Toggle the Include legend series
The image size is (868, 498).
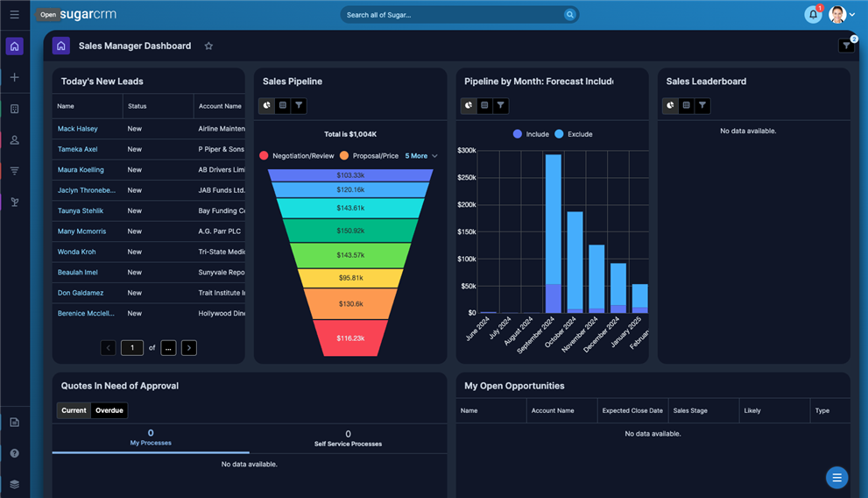[531, 134]
